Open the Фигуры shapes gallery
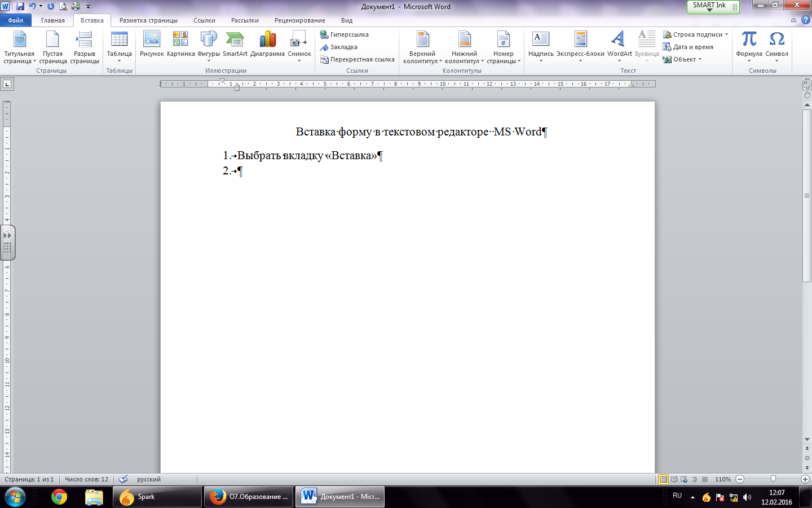 (209, 47)
